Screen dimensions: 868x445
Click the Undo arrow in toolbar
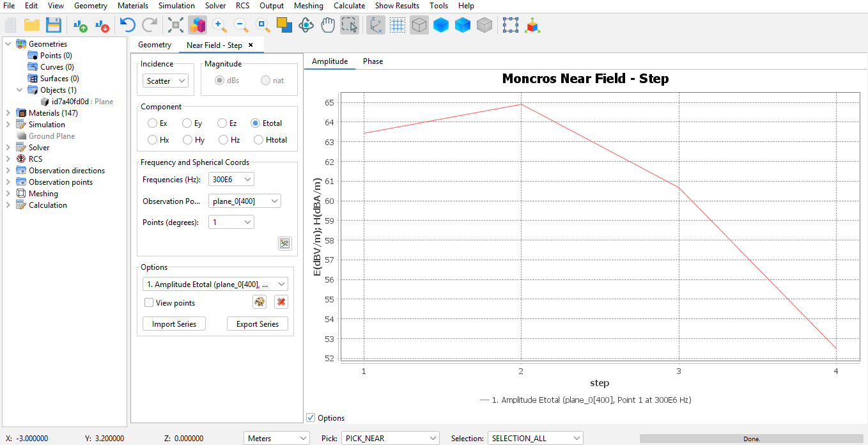128,25
